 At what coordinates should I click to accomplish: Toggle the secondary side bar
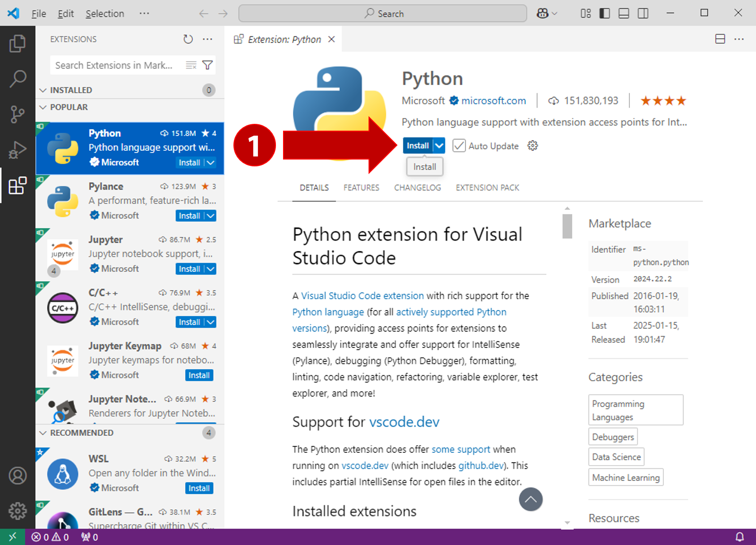point(643,14)
